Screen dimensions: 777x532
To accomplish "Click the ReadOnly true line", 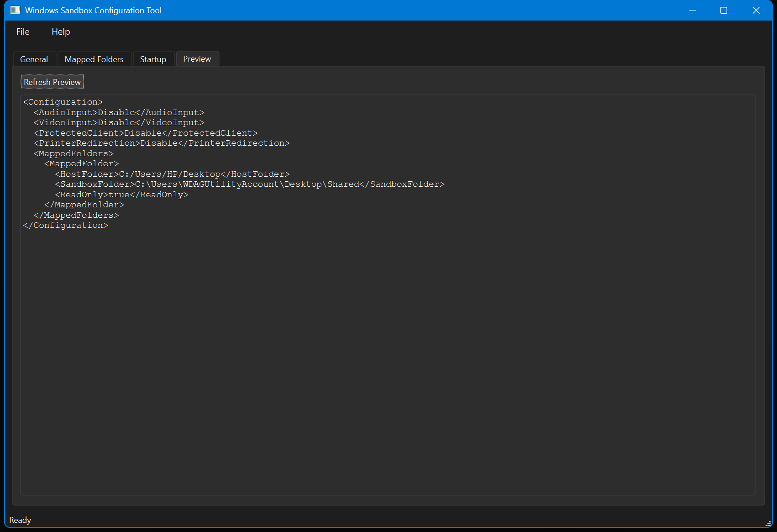I will (122, 195).
